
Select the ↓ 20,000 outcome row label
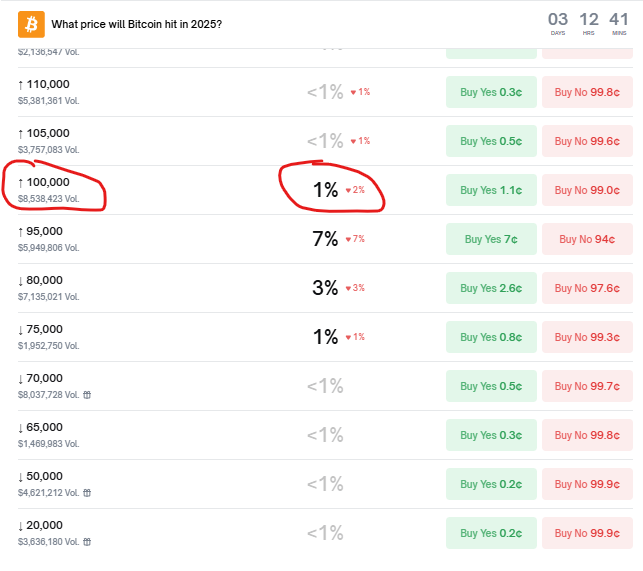(44, 525)
